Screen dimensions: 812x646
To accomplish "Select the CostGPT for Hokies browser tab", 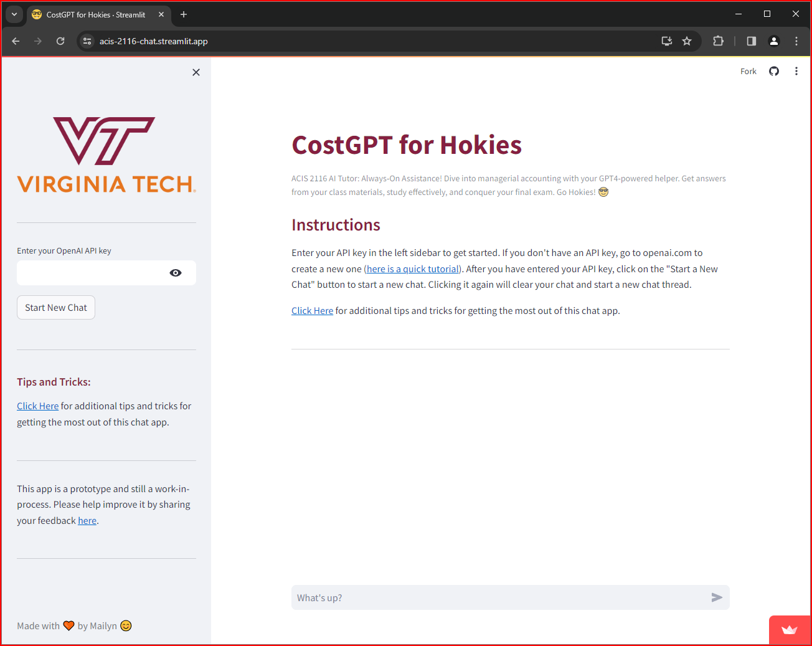I will pos(93,14).
